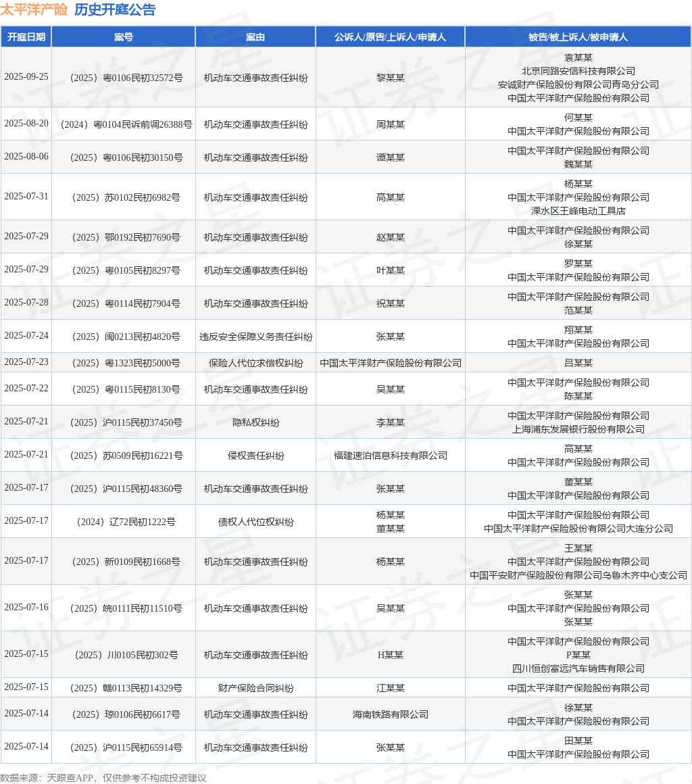
Task: Click case number (2025)粤0115民初8130号
Action: tap(126, 389)
